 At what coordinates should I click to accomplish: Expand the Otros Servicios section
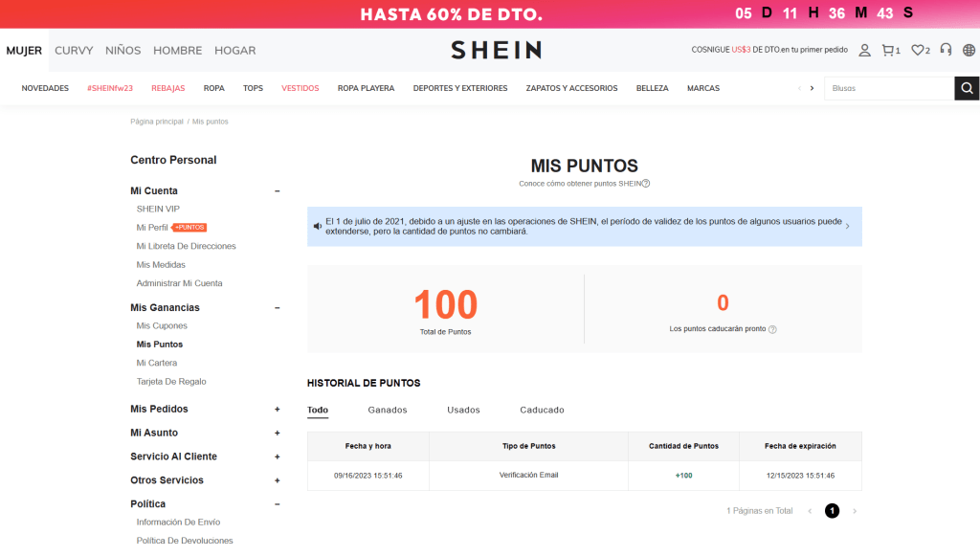tap(277, 480)
